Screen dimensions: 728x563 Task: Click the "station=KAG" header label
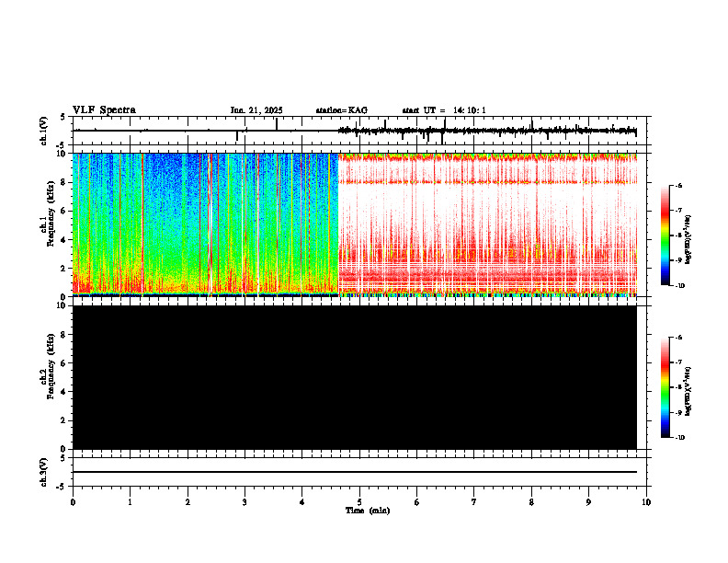(342, 110)
